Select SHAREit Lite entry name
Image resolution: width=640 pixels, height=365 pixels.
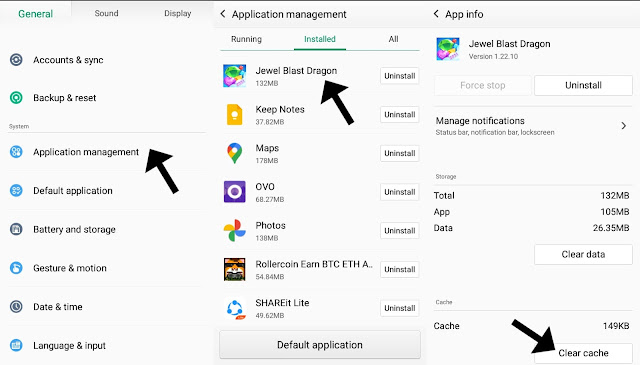(x=282, y=303)
